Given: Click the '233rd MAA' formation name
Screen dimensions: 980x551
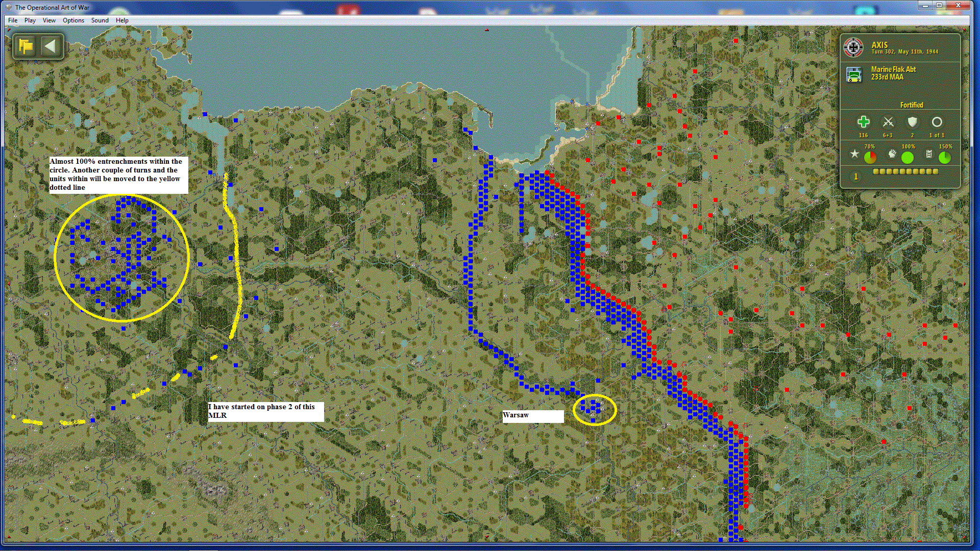Looking at the screenshot, I should tap(887, 77).
